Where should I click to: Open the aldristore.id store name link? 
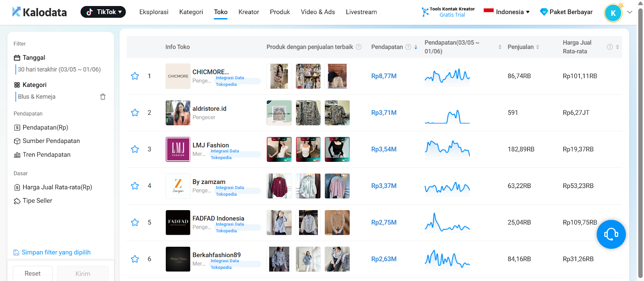coord(209,109)
